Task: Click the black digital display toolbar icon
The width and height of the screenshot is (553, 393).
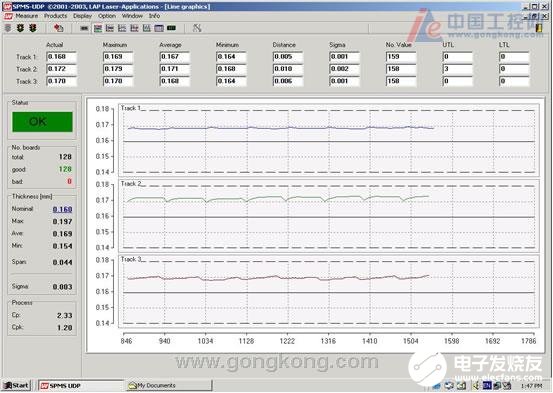Action: click(171, 28)
